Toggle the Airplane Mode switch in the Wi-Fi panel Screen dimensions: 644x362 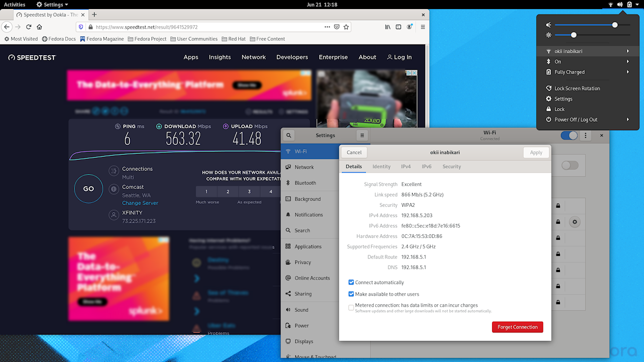click(x=570, y=165)
